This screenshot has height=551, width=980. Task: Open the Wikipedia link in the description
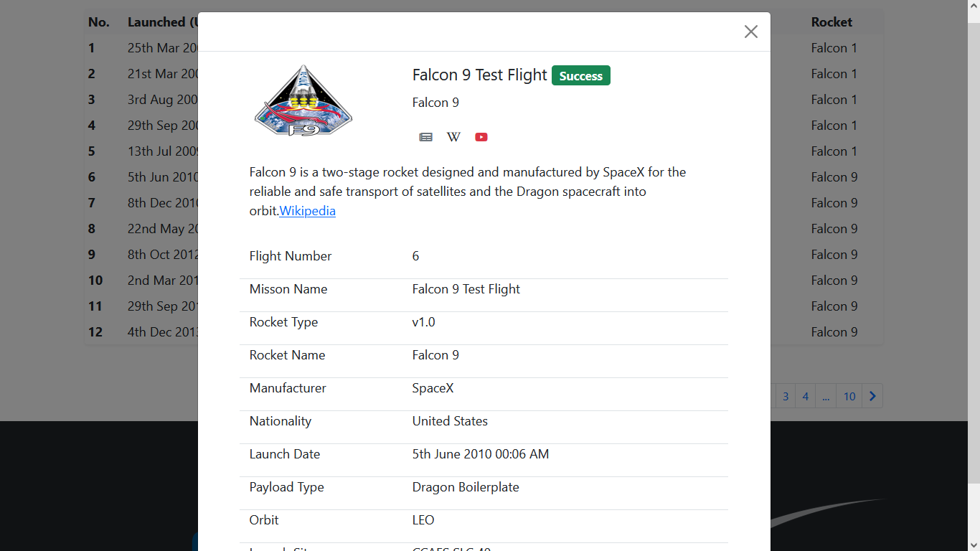[x=307, y=211]
